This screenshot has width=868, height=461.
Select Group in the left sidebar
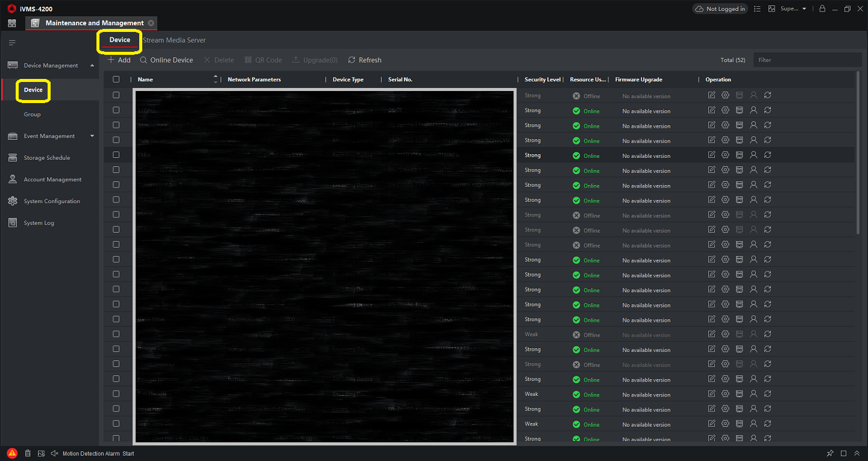[x=33, y=114]
